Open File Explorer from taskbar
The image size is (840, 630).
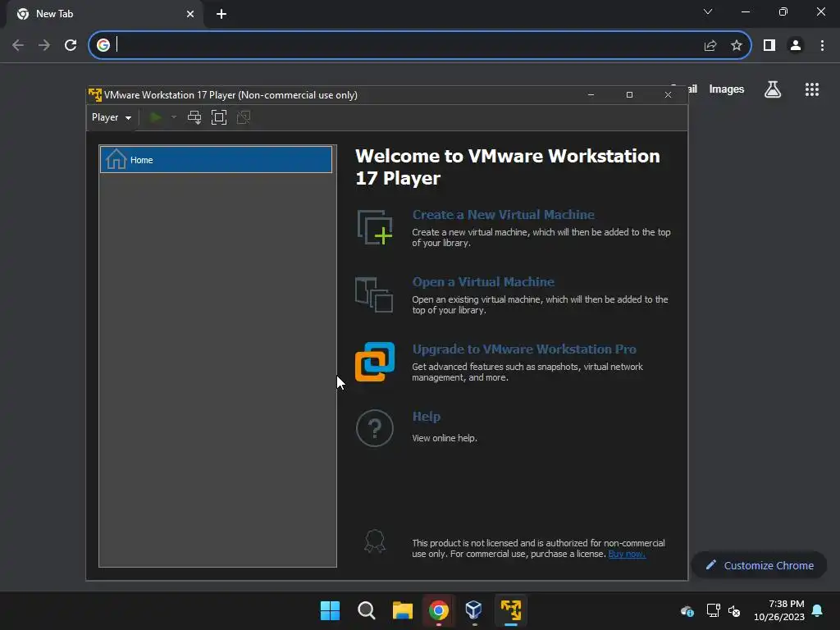(402, 610)
